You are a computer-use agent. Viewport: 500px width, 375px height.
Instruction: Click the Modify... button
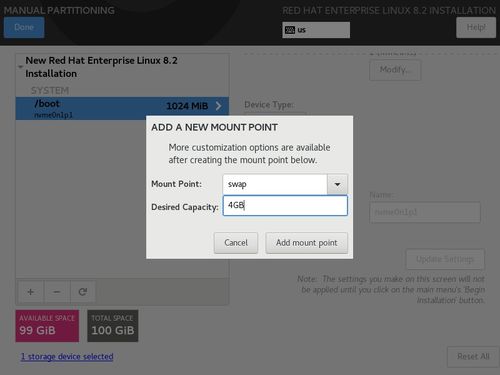[395, 70]
